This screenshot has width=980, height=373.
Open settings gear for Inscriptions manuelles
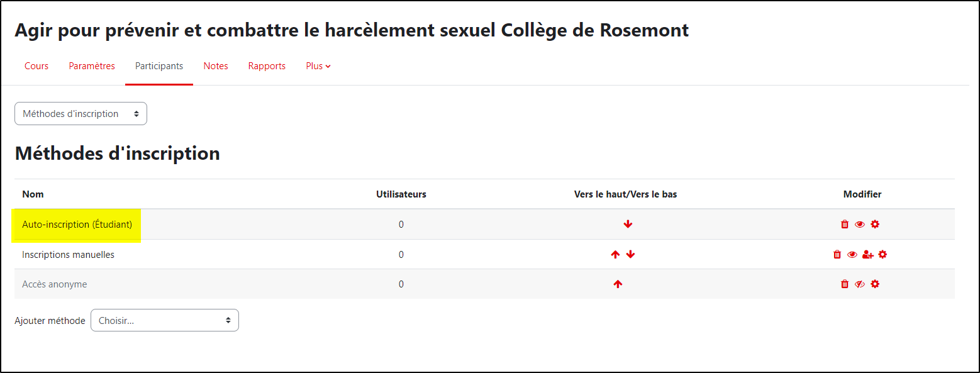[x=883, y=255]
